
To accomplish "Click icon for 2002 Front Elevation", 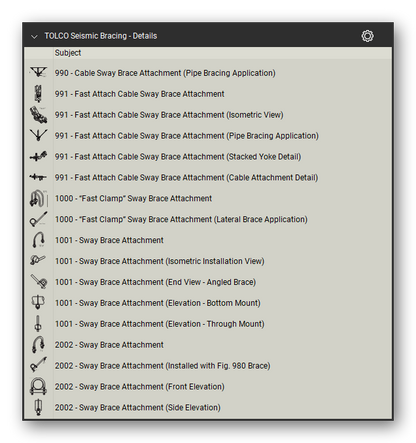I will [38, 386].
